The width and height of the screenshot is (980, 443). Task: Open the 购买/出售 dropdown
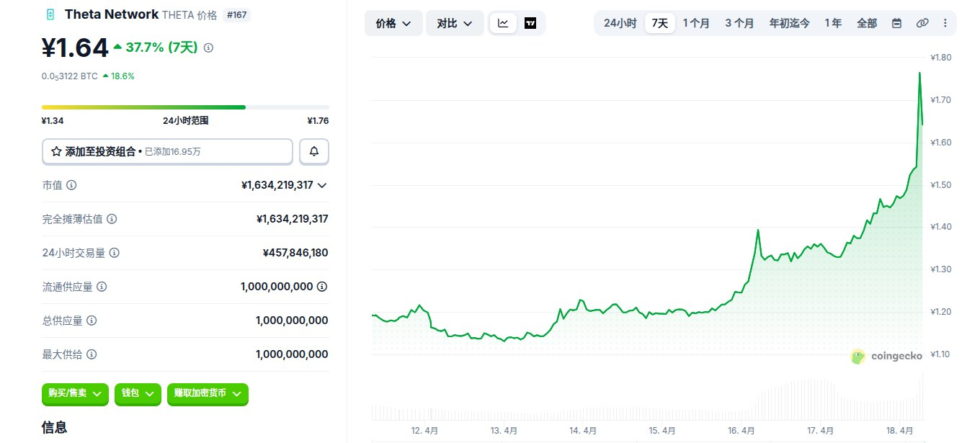[x=75, y=393]
